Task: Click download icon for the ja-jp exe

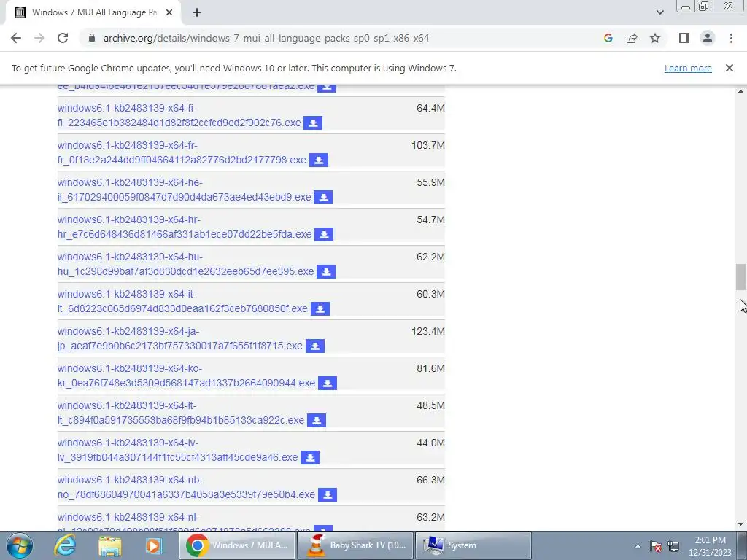Action: coord(315,346)
